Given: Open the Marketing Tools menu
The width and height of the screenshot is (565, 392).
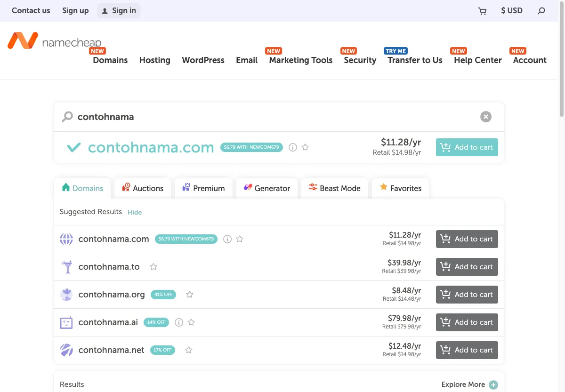Looking at the screenshot, I should coord(301,60).
